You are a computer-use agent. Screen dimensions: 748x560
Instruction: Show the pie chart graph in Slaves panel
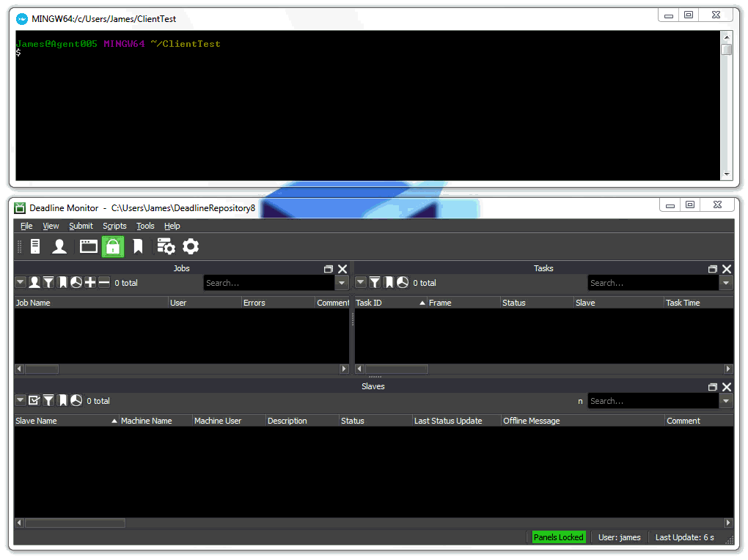click(76, 401)
